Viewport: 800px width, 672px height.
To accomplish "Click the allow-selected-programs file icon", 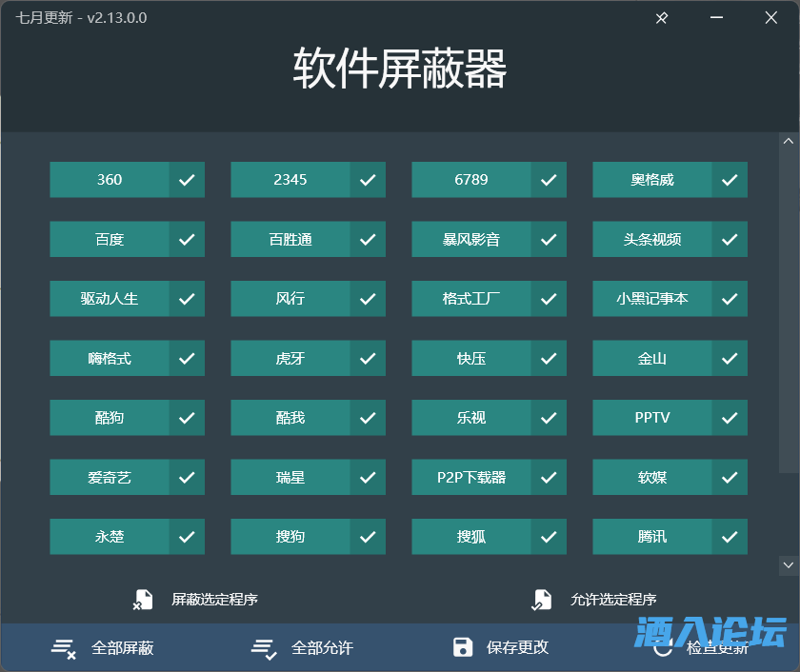I will point(541,600).
